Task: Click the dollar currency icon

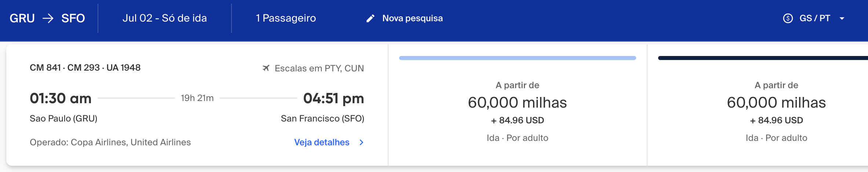Action: click(x=788, y=18)
